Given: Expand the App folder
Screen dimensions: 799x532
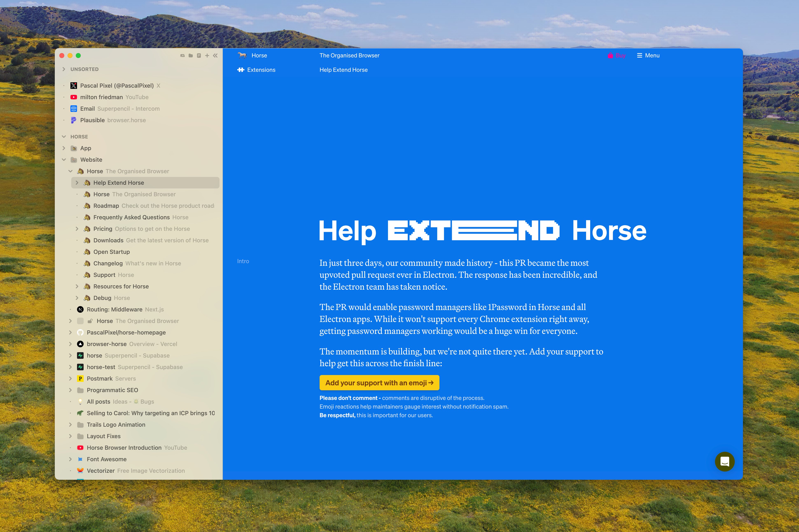Looking at the screenshot, I should (64, 148).
